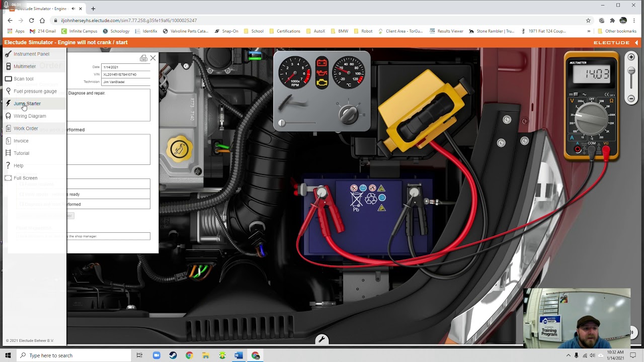Click the work order print icon
The height and width of the screenshot is (362, 644).
[x=143, y=58]
